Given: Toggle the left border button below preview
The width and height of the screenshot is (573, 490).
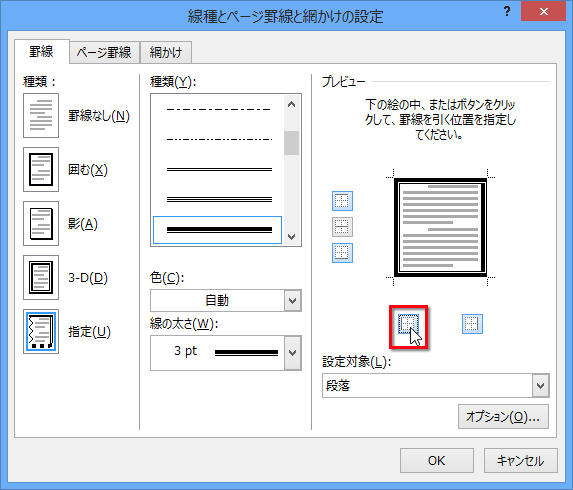Looking at the screenshot, I should [408, 324].
